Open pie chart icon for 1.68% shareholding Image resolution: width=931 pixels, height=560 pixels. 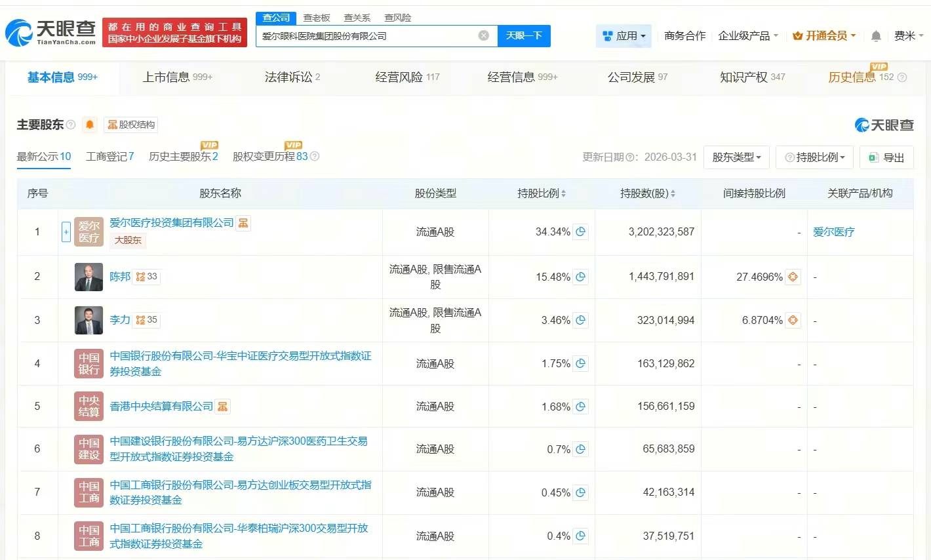[580, 407]
